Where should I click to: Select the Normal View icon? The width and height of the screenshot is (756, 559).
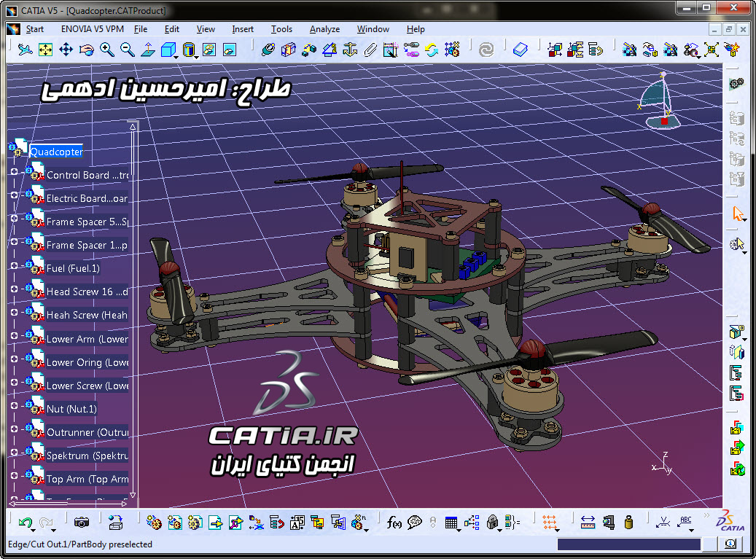[x=148, y=49]
